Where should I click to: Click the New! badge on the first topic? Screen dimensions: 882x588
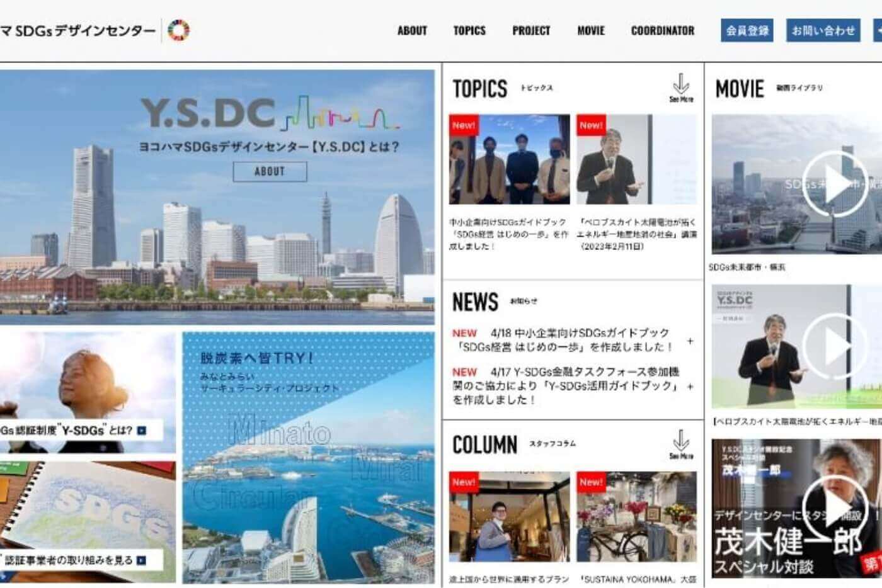[463, 125]
